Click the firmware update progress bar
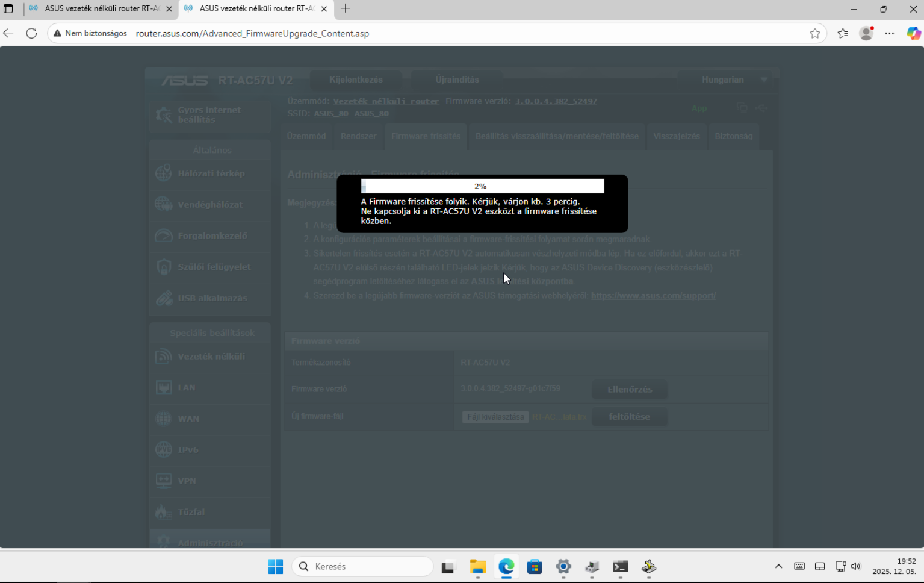This screenshot has height=583, width=924. point(482,186)
